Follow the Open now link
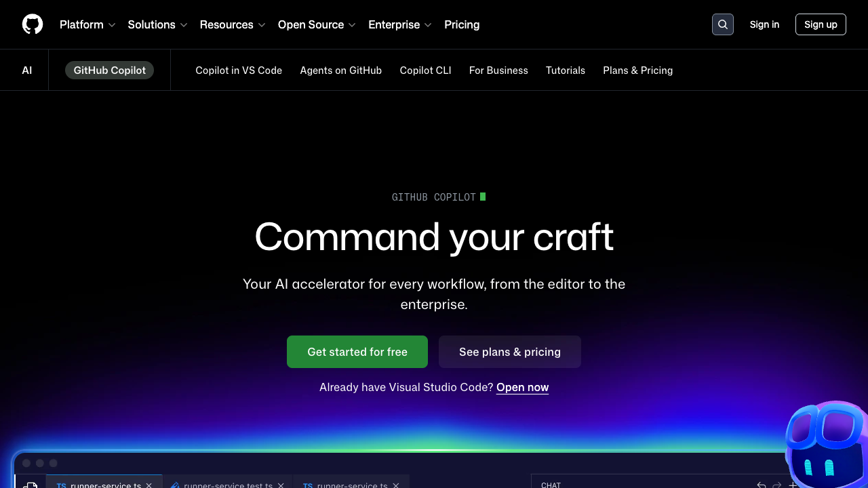 pos(522,387)
